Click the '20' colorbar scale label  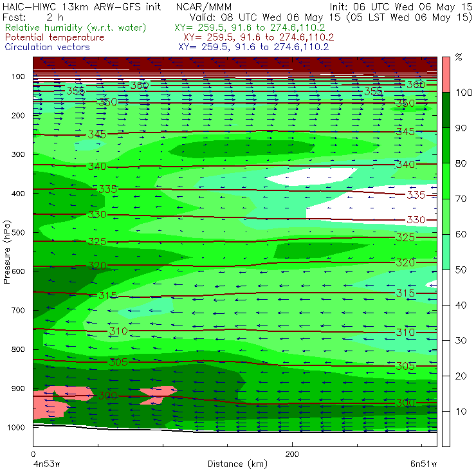461,376
